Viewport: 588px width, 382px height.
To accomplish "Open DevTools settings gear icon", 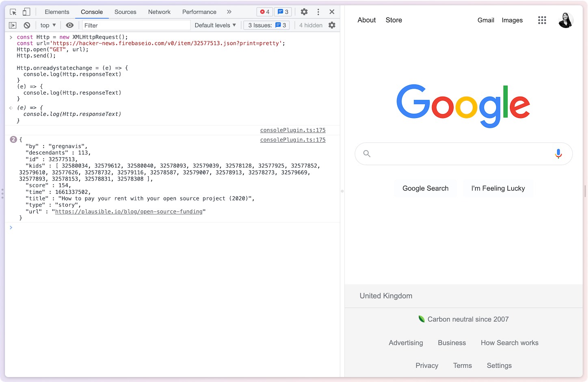I will click(x=304, y=12).
